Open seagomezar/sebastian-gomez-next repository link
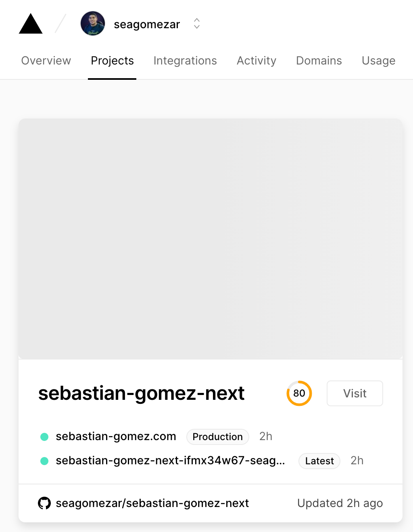Viewport: 413px width, 532px height. [x=152, y=503]
